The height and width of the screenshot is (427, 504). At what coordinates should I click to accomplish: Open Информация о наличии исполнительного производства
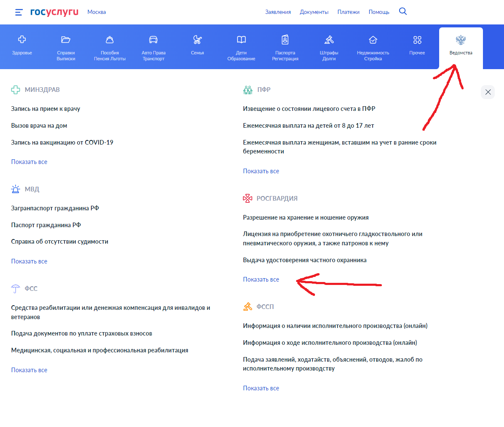[335, 326]
